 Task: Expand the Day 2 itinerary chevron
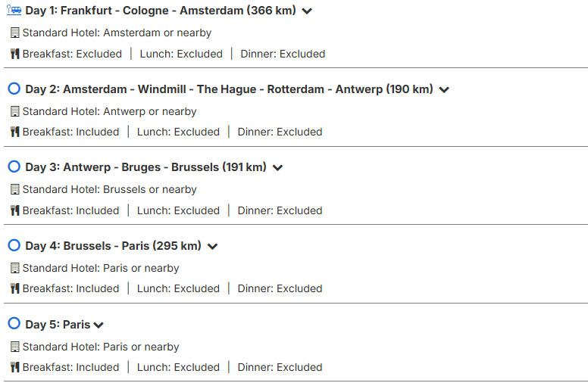[444, 90]
